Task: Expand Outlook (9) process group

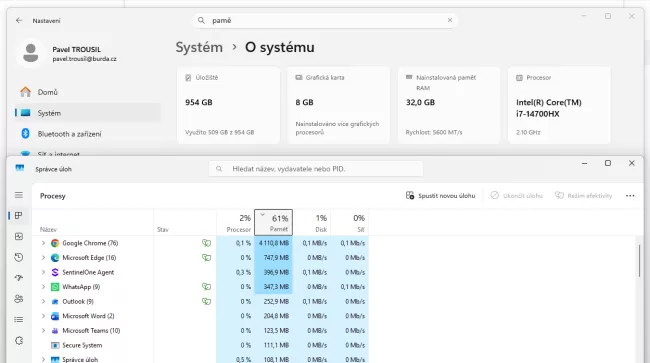Action: (x=43, y=301)
